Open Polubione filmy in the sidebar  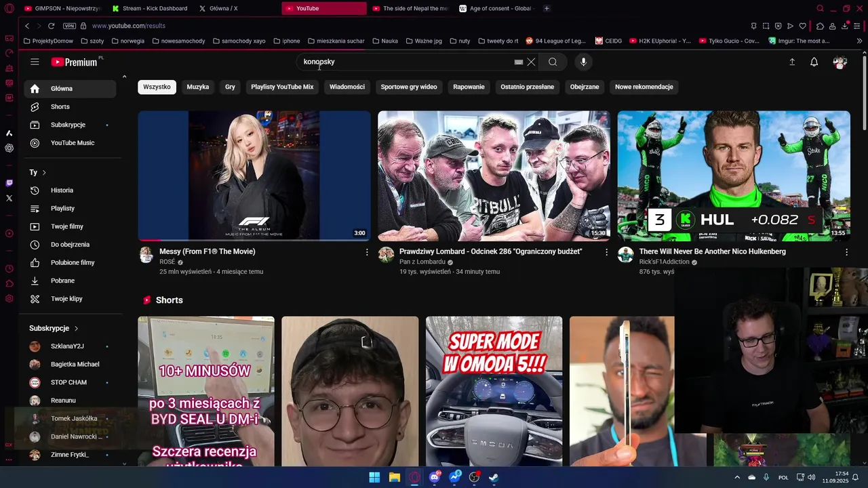pyautogui.click(x=70, y=262)
